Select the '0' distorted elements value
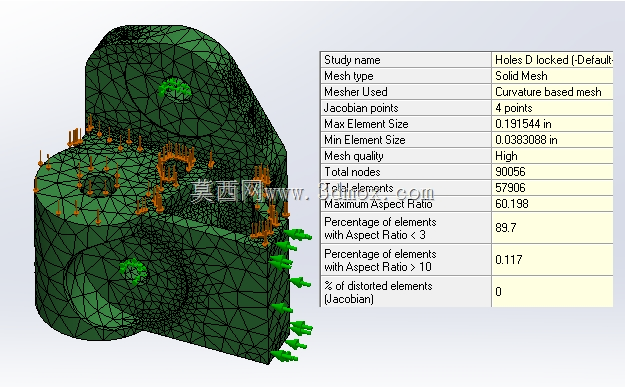Viewport: 625px width, 387px height. coord(552,292)
